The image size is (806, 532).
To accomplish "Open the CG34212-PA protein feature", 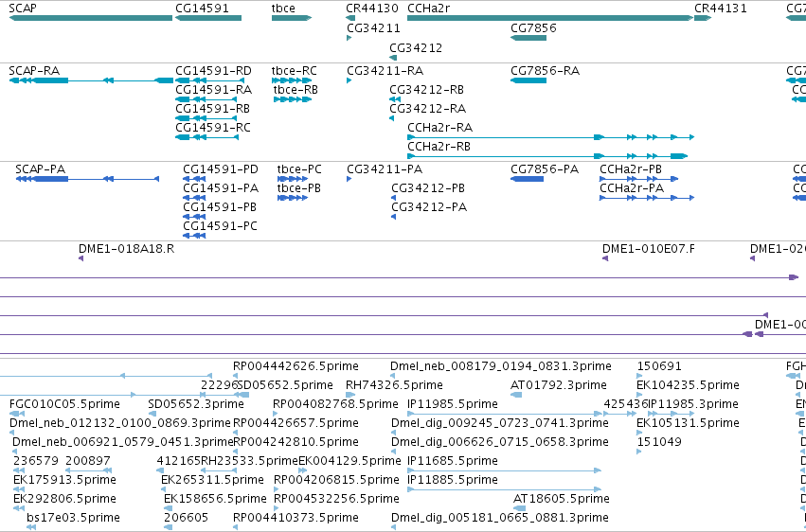I will [394, 217].
